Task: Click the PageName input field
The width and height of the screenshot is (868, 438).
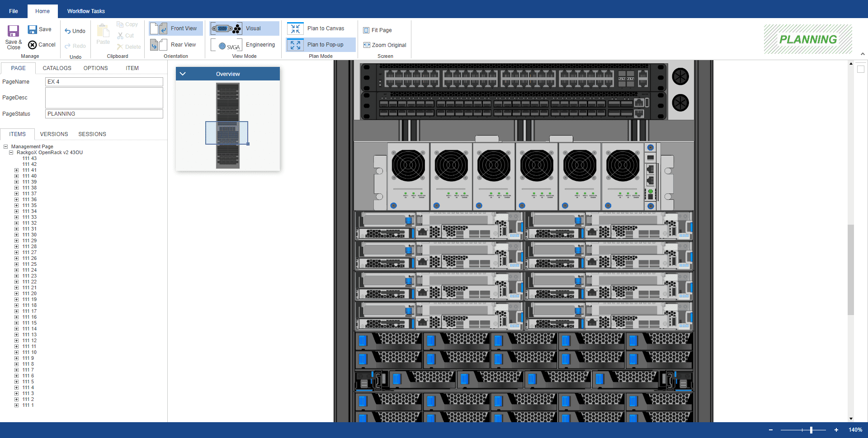Action: [104, 82]
